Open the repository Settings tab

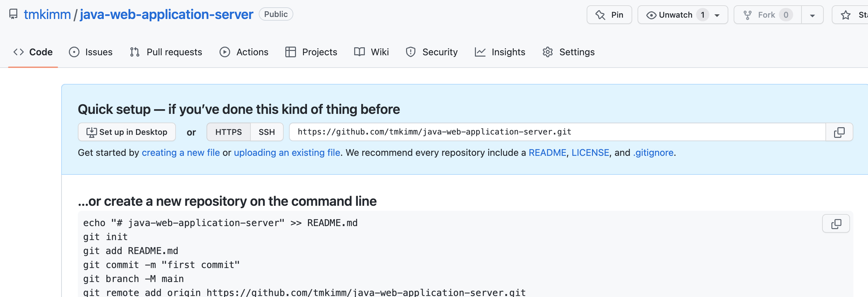coord(569,52)
